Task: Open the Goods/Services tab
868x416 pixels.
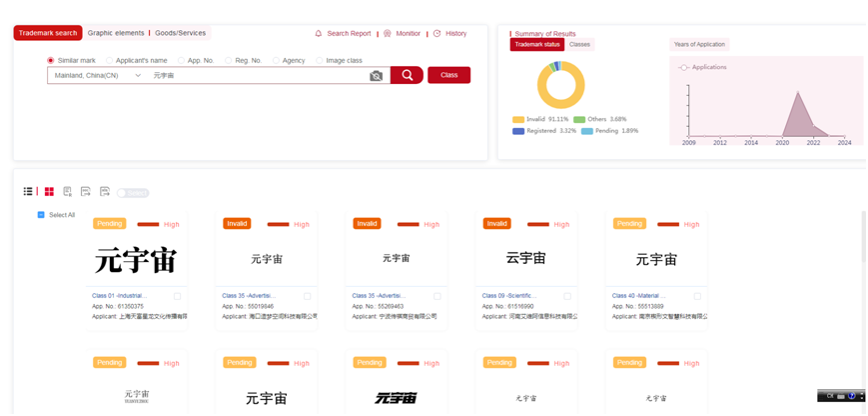Action: (x=179, y=33)
